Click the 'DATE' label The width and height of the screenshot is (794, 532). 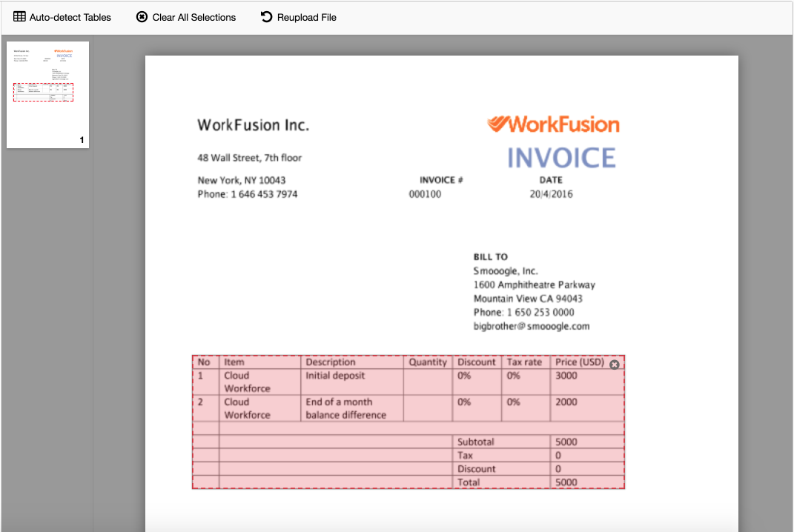[x=551, y=180]
